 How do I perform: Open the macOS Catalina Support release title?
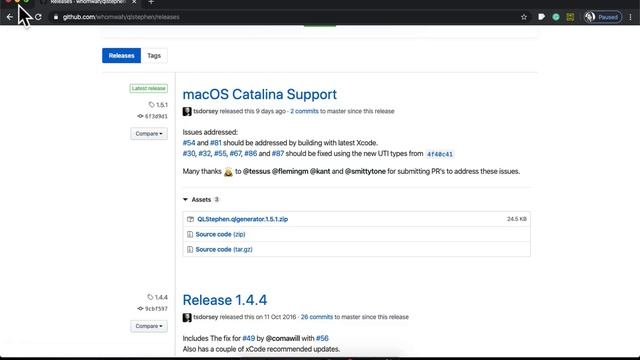click(x=260, y=94)
